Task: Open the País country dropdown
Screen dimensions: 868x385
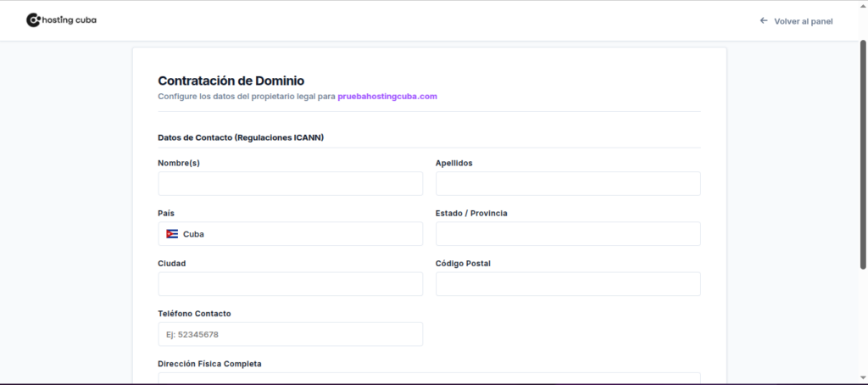Action: click(290, 234)
